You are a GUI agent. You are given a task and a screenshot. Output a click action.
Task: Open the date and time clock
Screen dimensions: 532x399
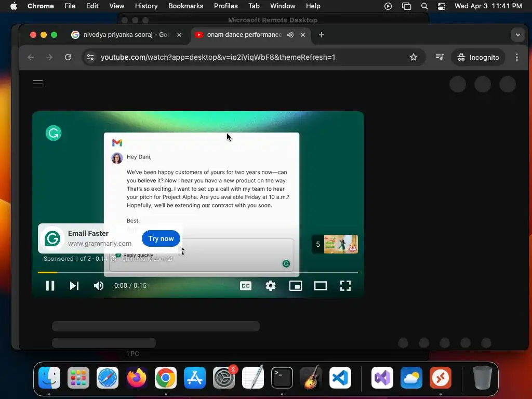point(488,6)
